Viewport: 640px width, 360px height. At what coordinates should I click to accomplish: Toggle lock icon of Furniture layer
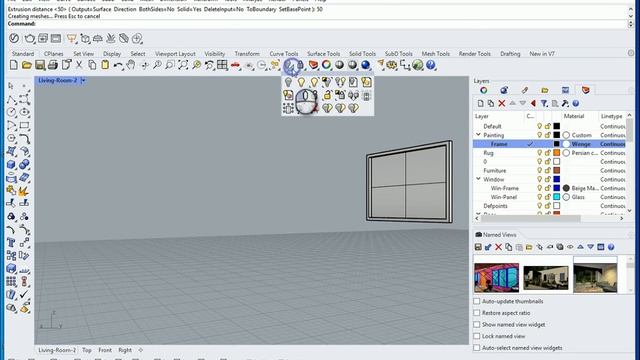[x=548, y=171]
